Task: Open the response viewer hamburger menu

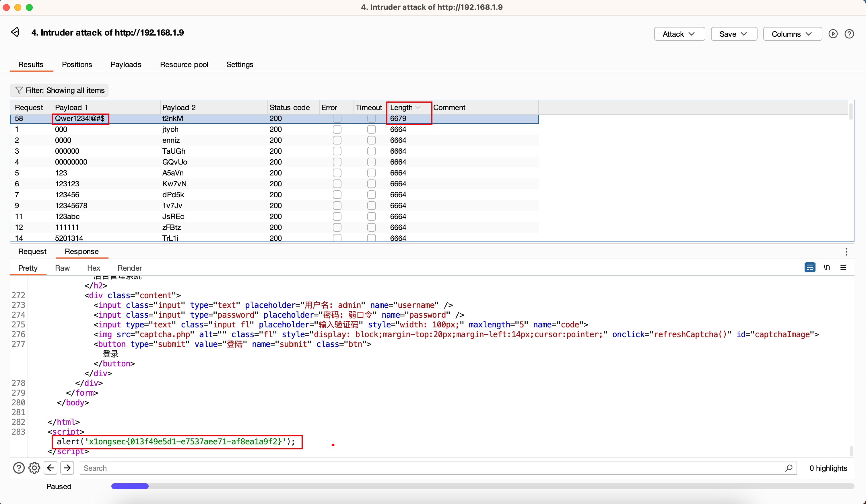Action: pyautogui.click(x=843, y=267)
